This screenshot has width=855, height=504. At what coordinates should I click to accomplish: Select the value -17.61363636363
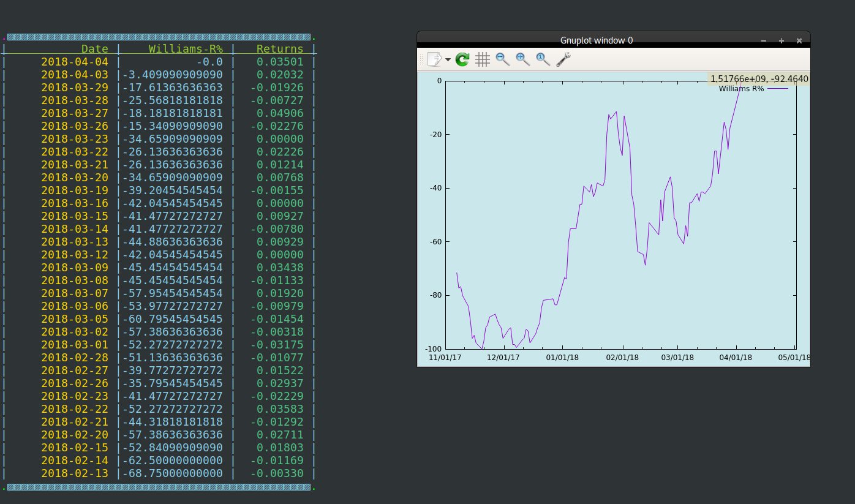pyautogui.click(x=173, y=88)
